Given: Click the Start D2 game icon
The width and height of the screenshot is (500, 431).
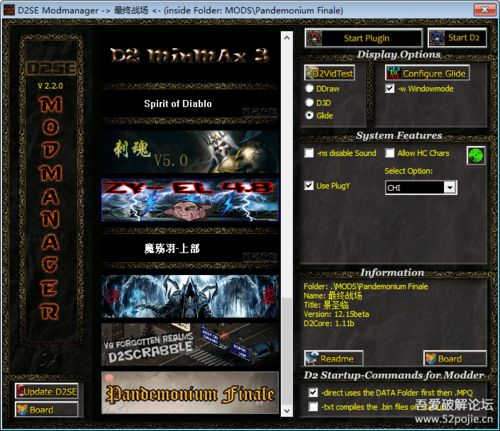Looking at the screenshot, I should [437, 38].
